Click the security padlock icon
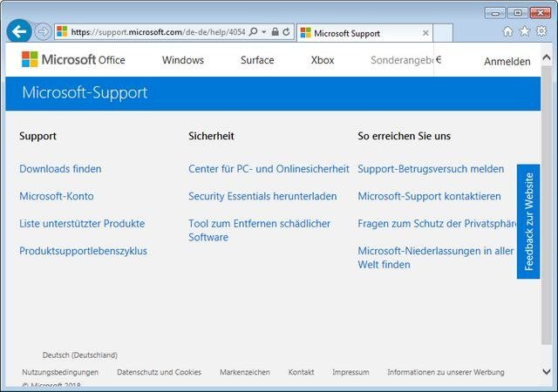Screen dimensions: 558x392 click(x=276, y=31)
